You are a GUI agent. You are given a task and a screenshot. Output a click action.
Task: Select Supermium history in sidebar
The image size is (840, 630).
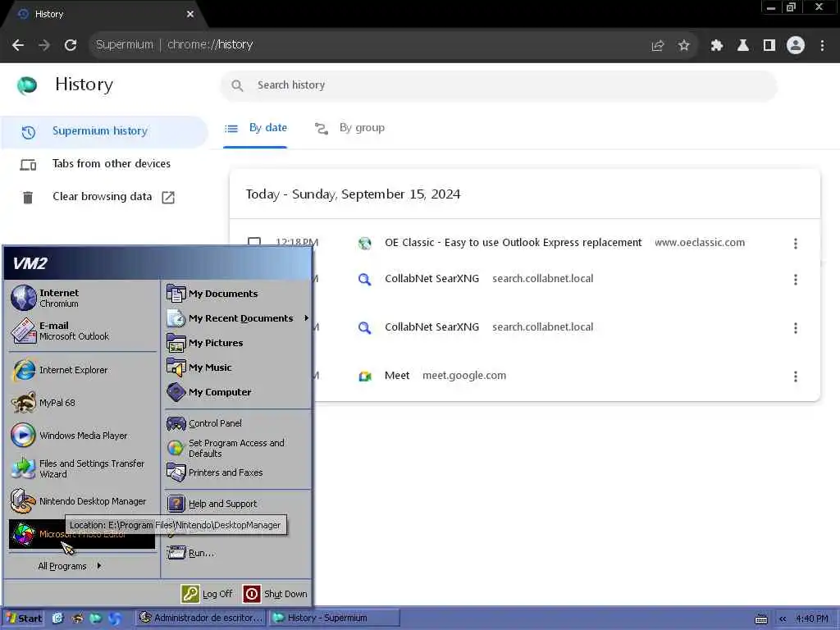103,131
